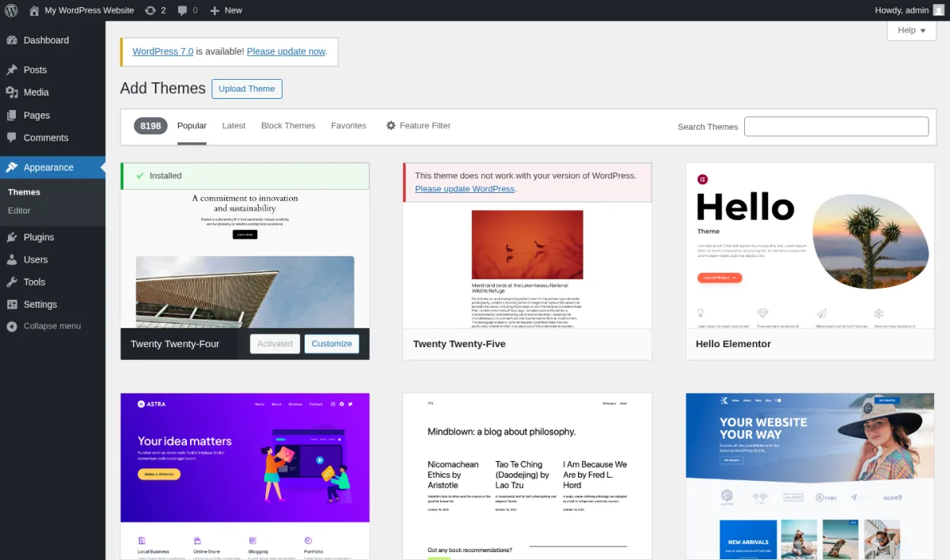Click the disabled Activated button
Image resolution: width=950 pixels, height=560 pixels.
(275, 344)
